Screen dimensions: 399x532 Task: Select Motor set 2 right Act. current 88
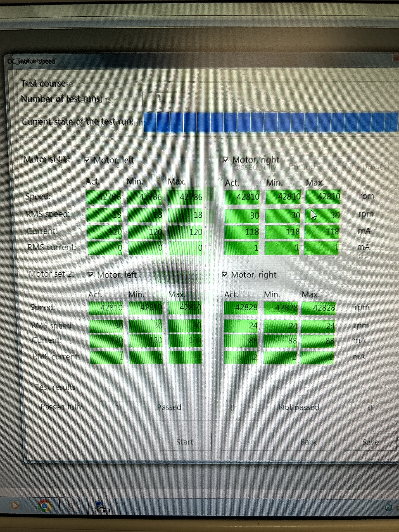click(x=241, y=341)
